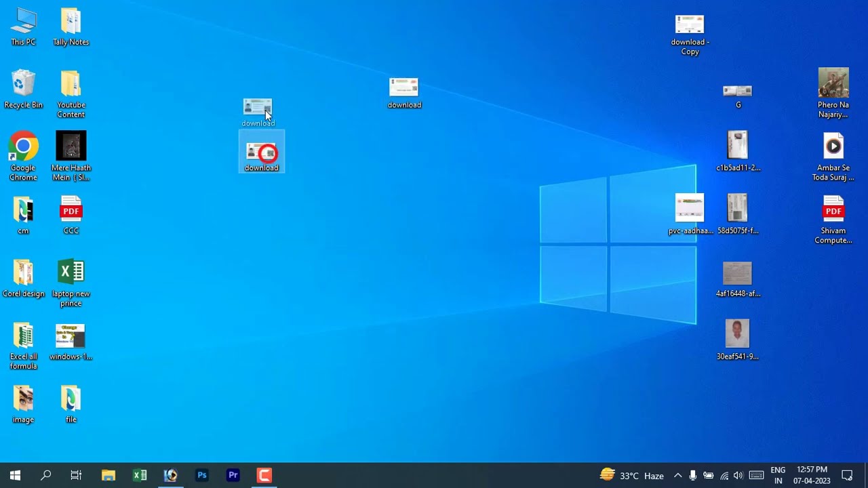Screen dimensions: 868x488
Task: Select the windows-1 image file
Action: (x=71, y=342)
